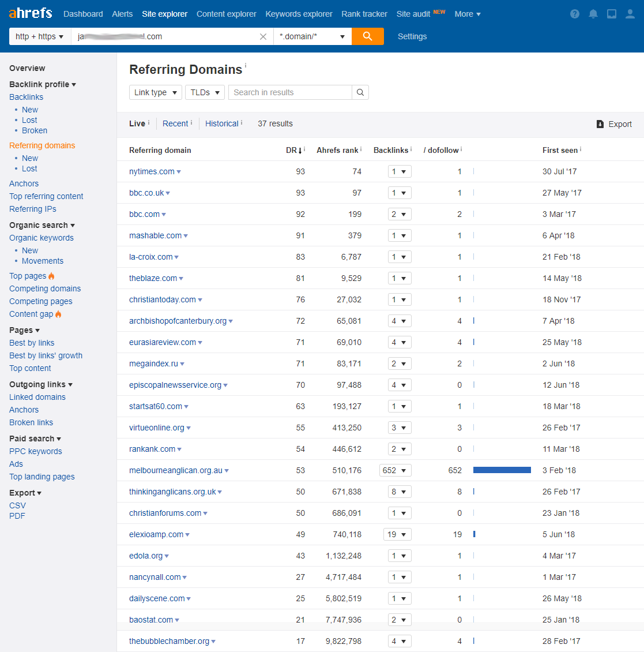
Task: Open Top referring content link
Action: coord(46,196)
